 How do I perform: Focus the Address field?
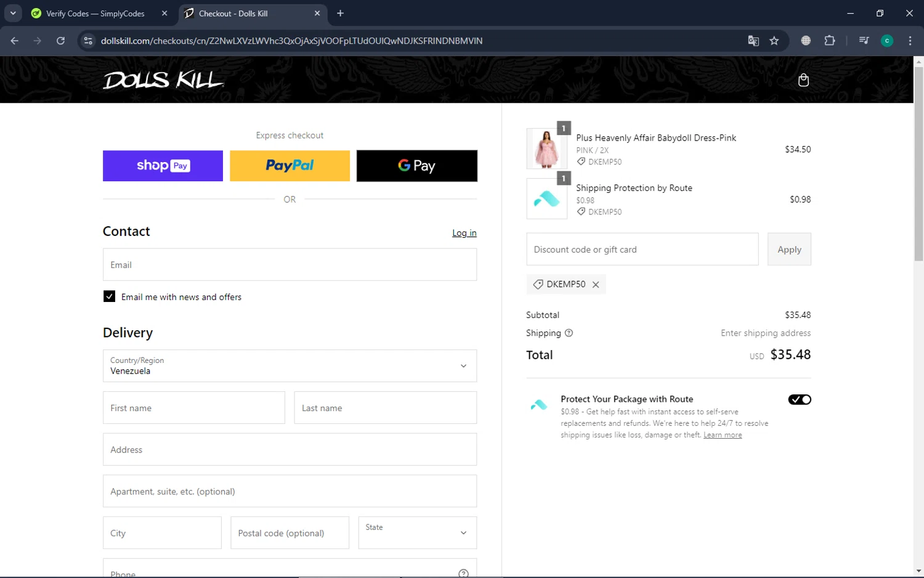click(x=290, y=450)
